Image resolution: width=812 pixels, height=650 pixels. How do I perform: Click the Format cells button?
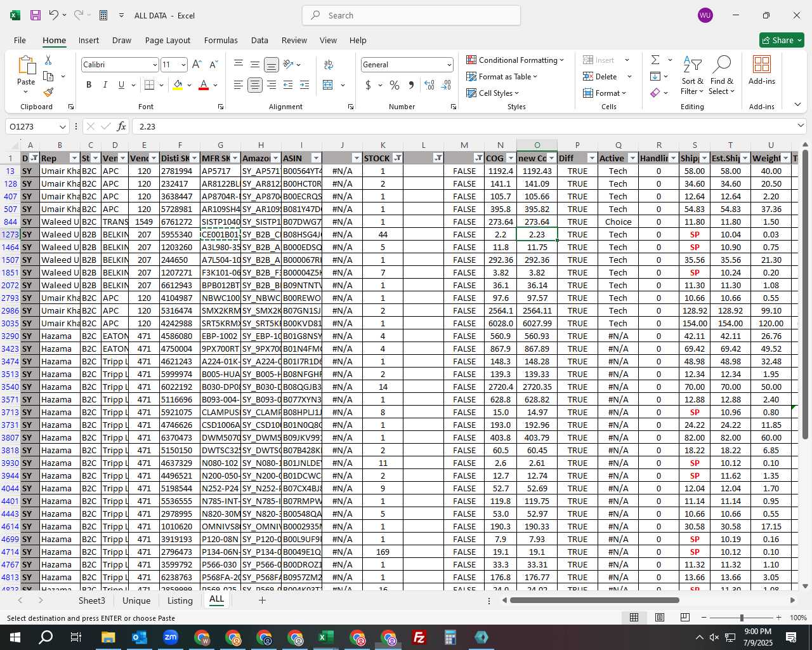[x=605, y=93]
